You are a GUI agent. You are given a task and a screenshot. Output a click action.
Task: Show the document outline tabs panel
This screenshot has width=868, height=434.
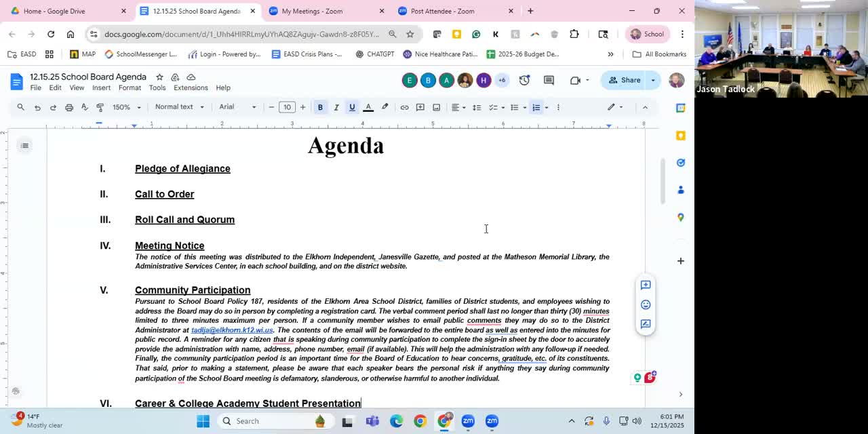pyautogui.click(x=24, y=145)
